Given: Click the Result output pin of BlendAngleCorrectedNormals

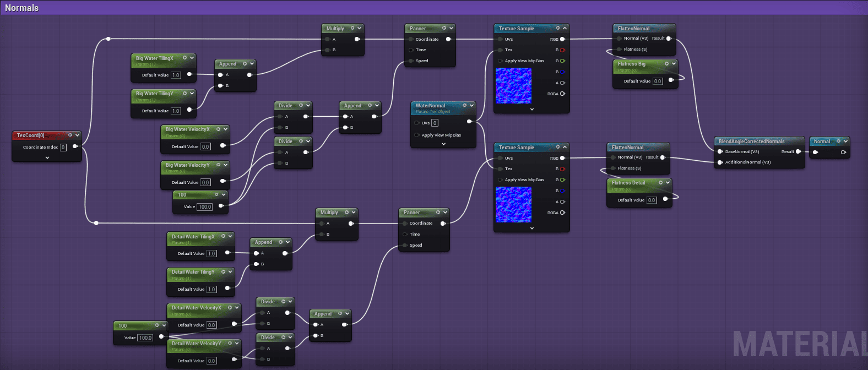Looking at the screenshot, I should [798, 151].
